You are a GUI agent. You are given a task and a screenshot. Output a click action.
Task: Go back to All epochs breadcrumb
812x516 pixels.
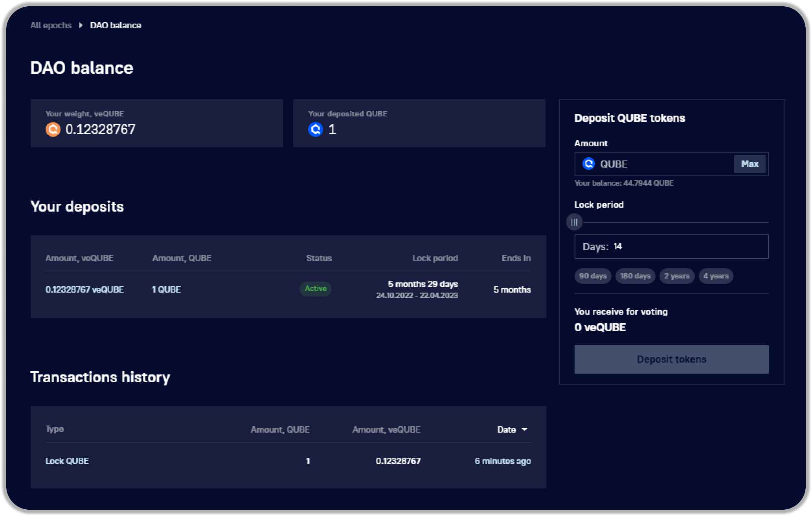tap(51, 26)
